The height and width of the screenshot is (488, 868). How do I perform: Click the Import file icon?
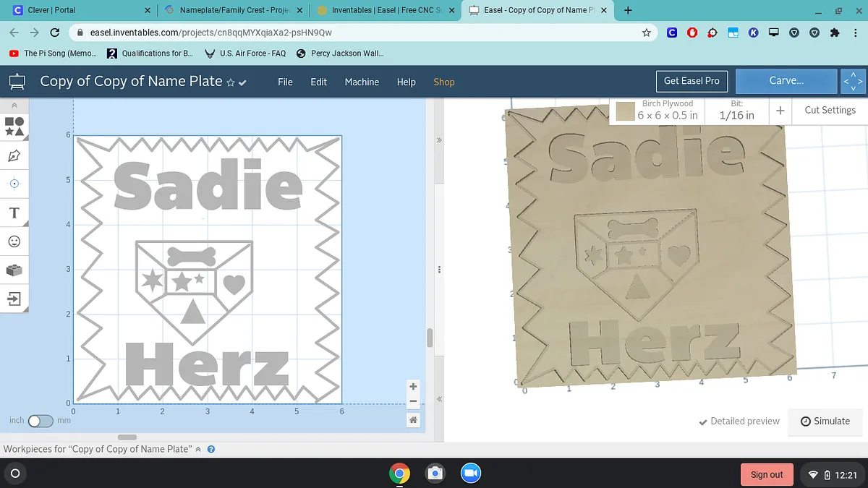tap(14, 298)
